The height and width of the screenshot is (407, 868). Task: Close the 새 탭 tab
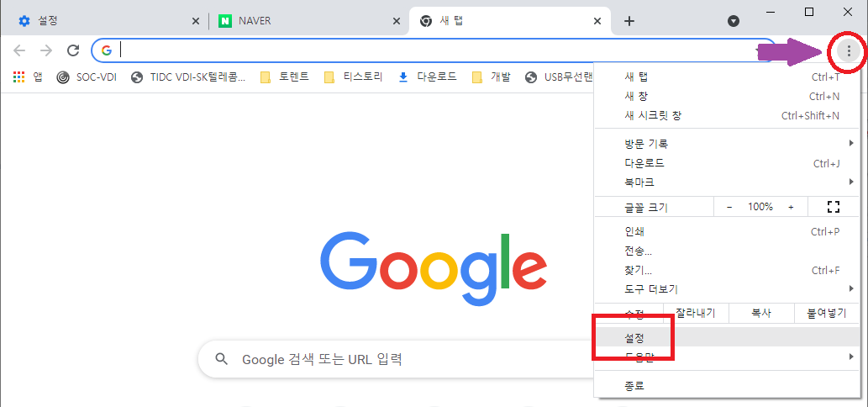(597, 21)
